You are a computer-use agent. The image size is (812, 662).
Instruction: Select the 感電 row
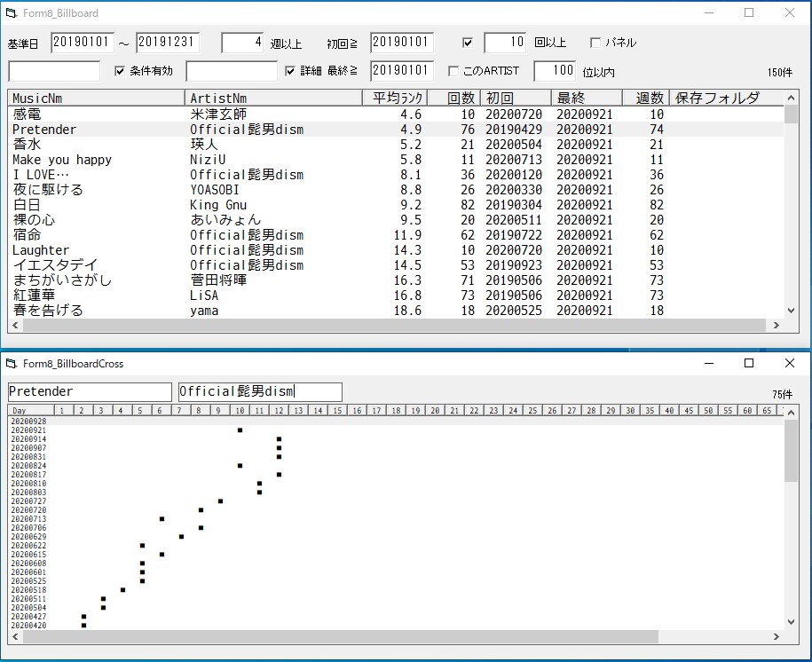[396, 114]
